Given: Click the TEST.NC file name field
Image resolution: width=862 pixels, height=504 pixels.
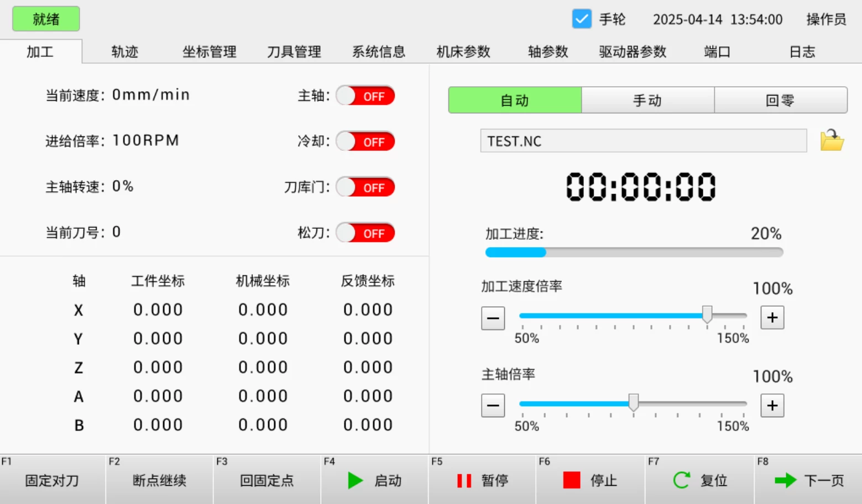Looking at the screenshot, I should tap(644, 141).
